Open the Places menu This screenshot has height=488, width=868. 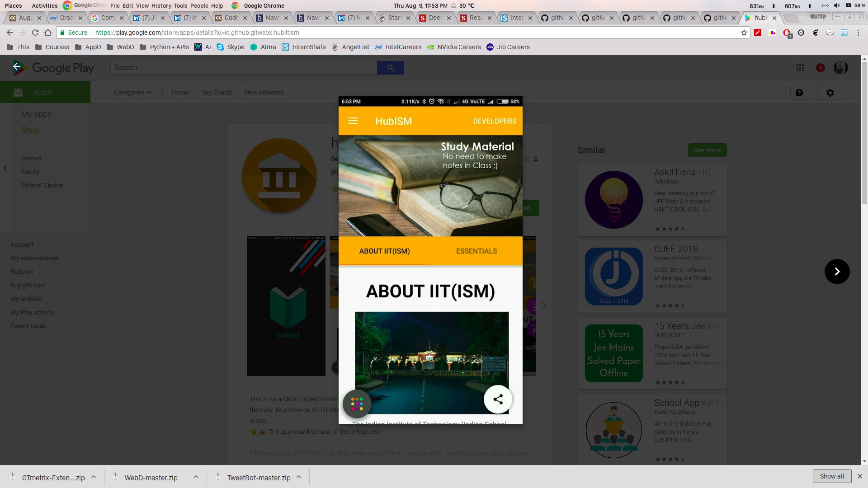tap(13, 5)
